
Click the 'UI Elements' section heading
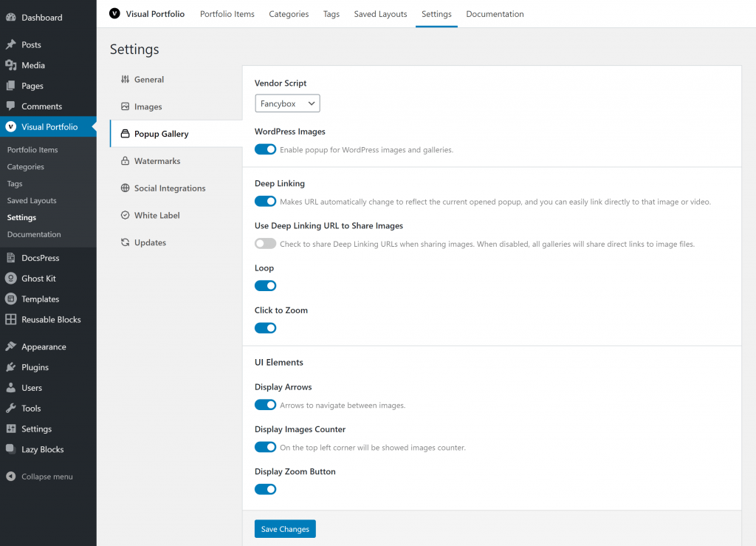click(x=278, y=362)
